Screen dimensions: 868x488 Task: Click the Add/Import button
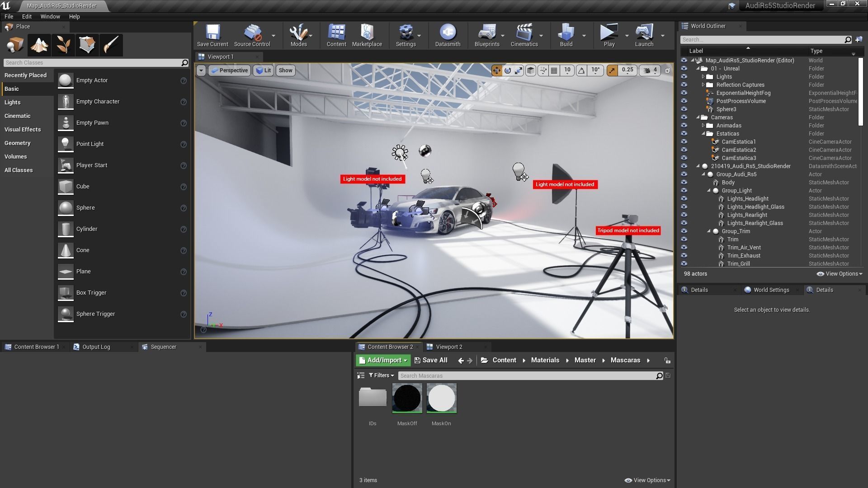click(x=383, y=361)
